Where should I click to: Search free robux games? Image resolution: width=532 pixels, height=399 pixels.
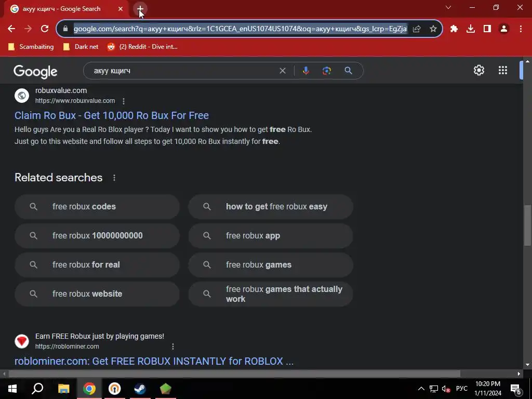[271, 264]
